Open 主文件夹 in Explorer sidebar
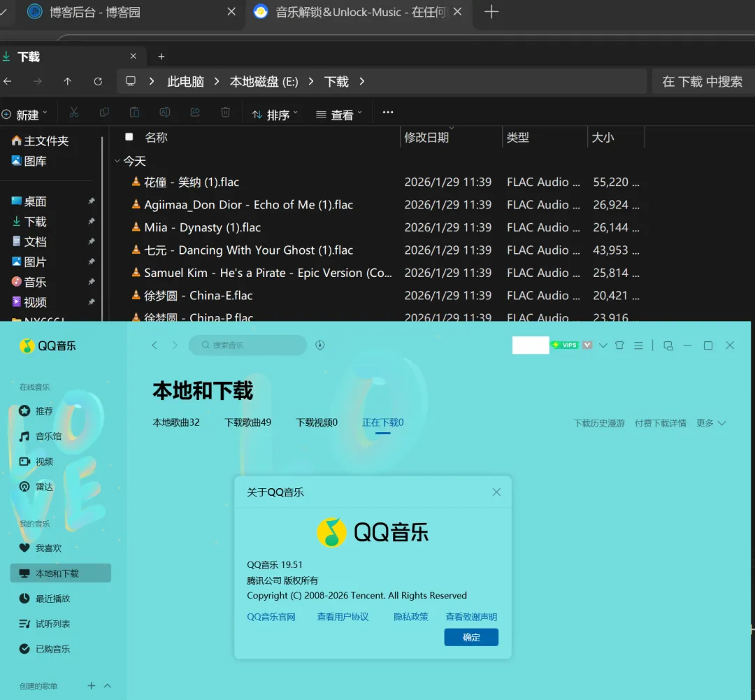 41,141
